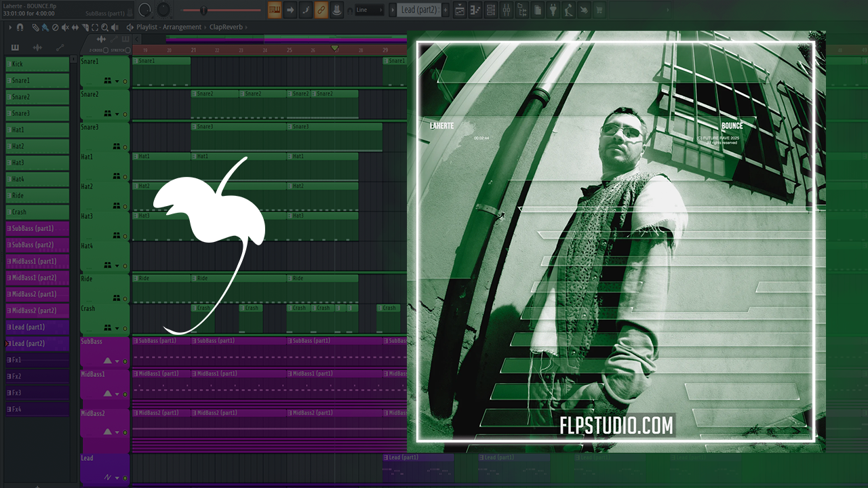This screenshot has width=868, height=488.
Task: Choose the Delete tool in playlist toolbar
Action: [x=55, y=27]
